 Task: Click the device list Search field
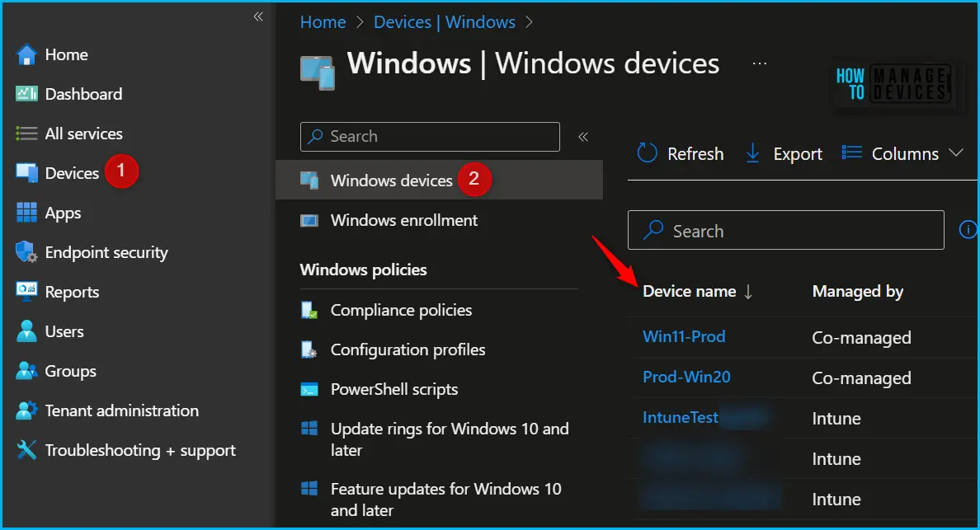[x=785, y=230]
